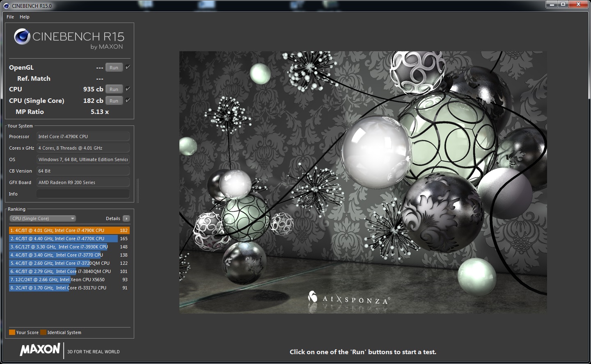Image resolution: width=591 pixels, height=364 pixels.
Task: Click the Details label in Ranking
Action: pyautogui.click(x=113, y=218)
